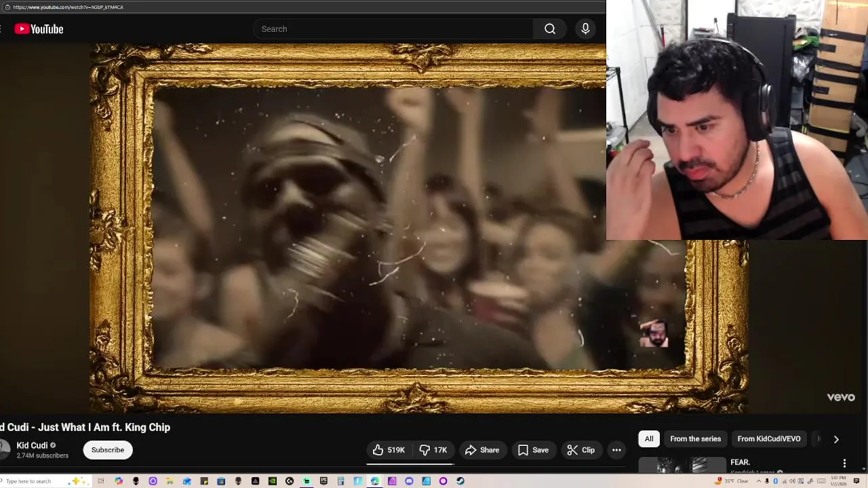
Task: Click the YouTube search field
Action: coord(393,29)
